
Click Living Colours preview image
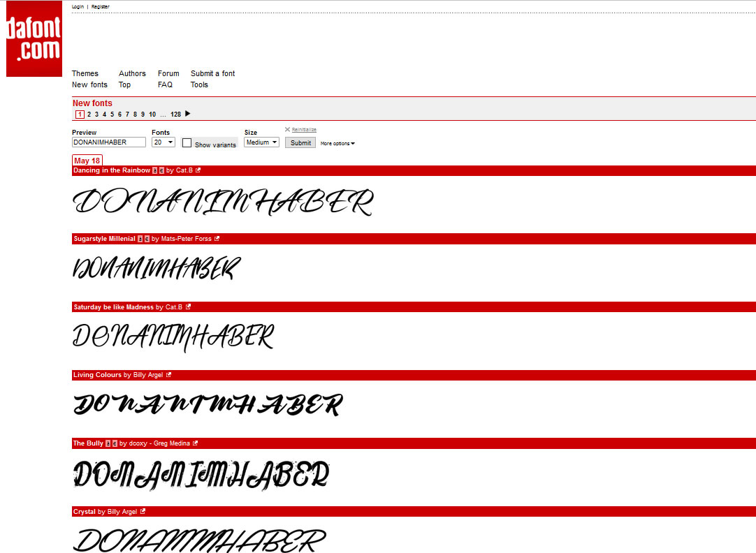coord(208,405)
